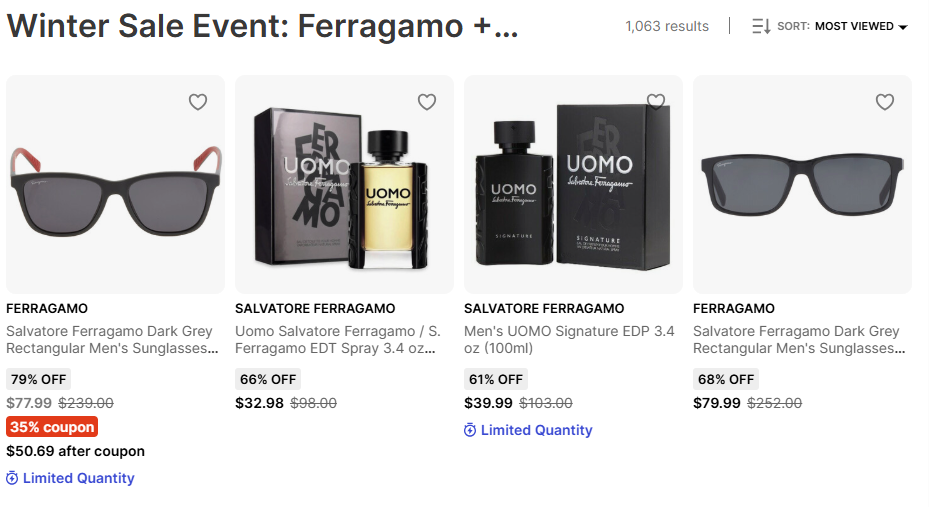Favorite the red-temple Ferragamo sunglasses with heart

coord(198,101)
